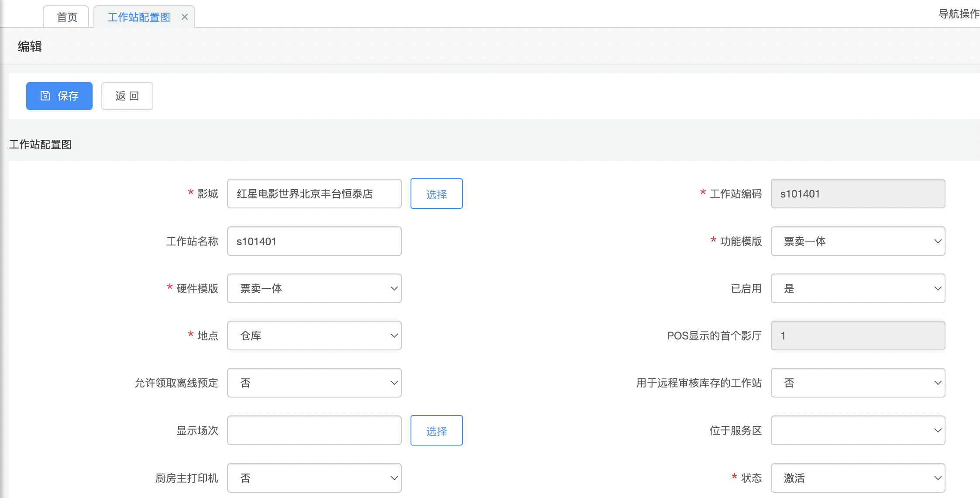Image resolution: width=980 pixels, height=498 pixels.
Task: Focus the 影城 input field
Action: click(x=314, y=194)
